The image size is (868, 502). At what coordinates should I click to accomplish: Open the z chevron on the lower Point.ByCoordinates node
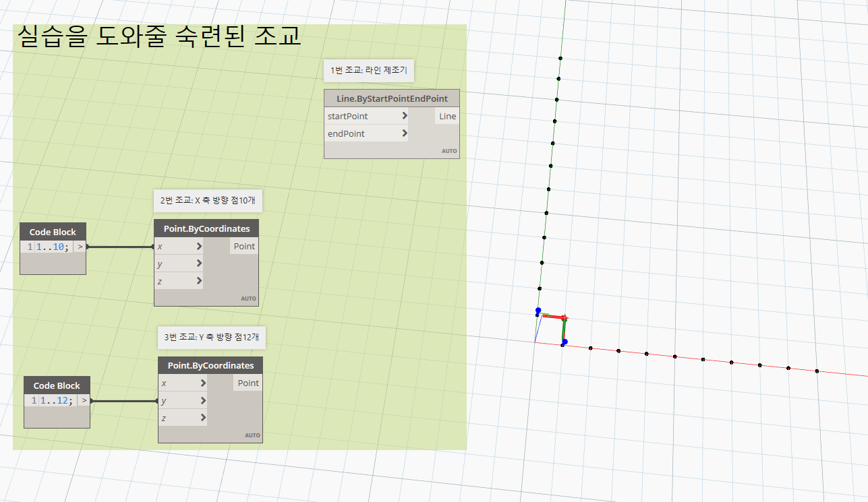pos(203,418)
